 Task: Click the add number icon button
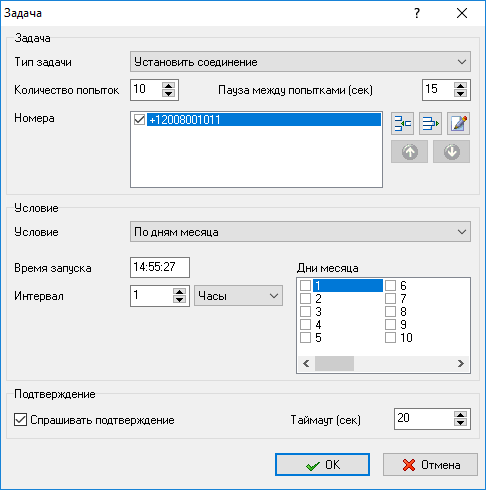coord(402,124)
